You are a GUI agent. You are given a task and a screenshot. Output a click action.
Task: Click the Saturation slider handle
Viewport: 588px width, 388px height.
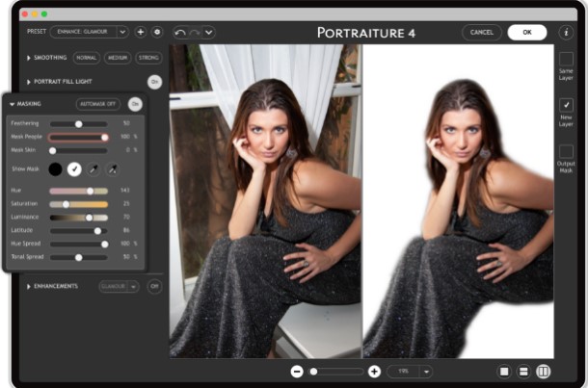point(66,204)
